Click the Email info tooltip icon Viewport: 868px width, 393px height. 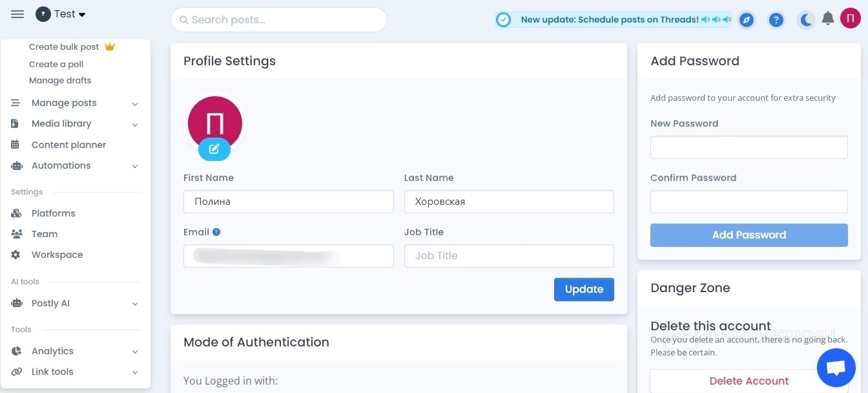(x=216, y=232)
